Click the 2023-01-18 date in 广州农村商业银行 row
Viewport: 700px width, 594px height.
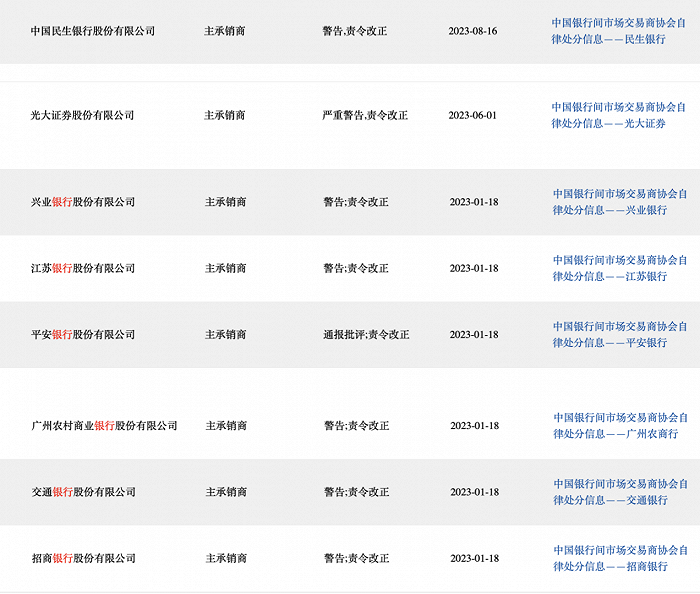[475, 426]
